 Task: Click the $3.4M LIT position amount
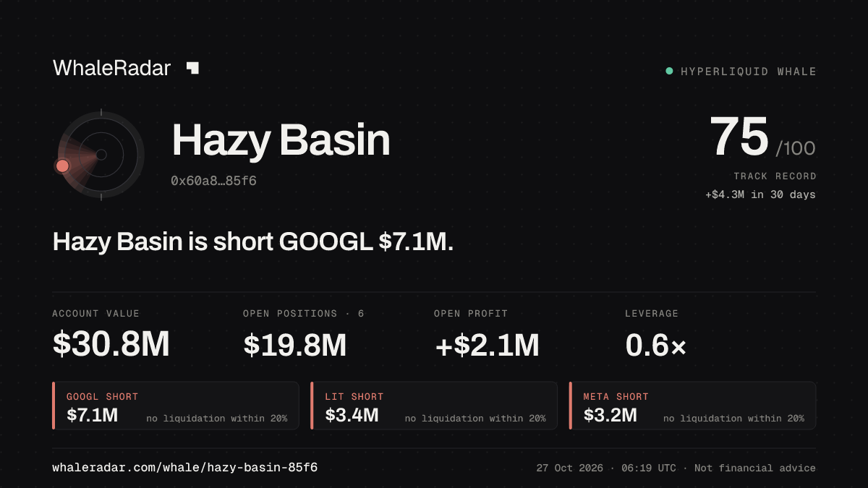(352, 415)
